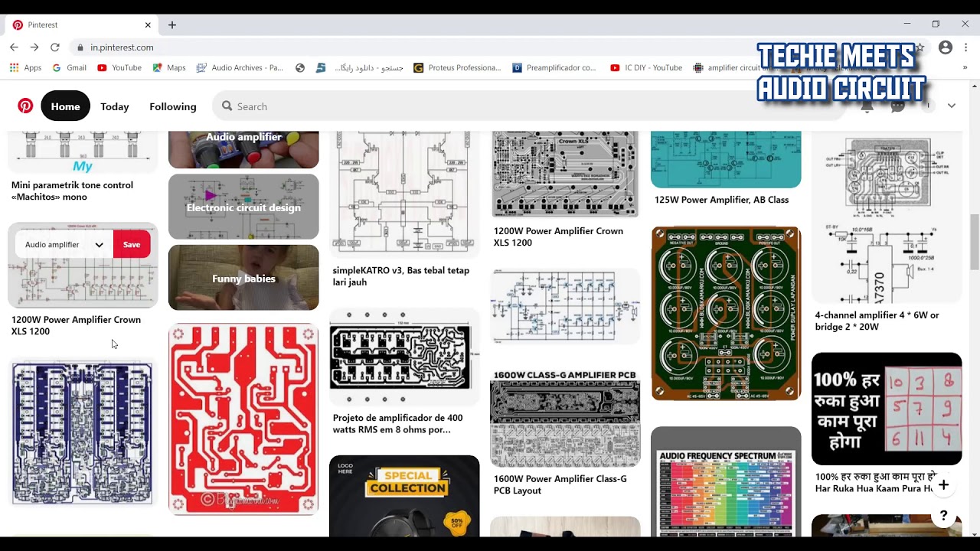
Task: Reload the Pinterest page
Action: click(55, 47)
